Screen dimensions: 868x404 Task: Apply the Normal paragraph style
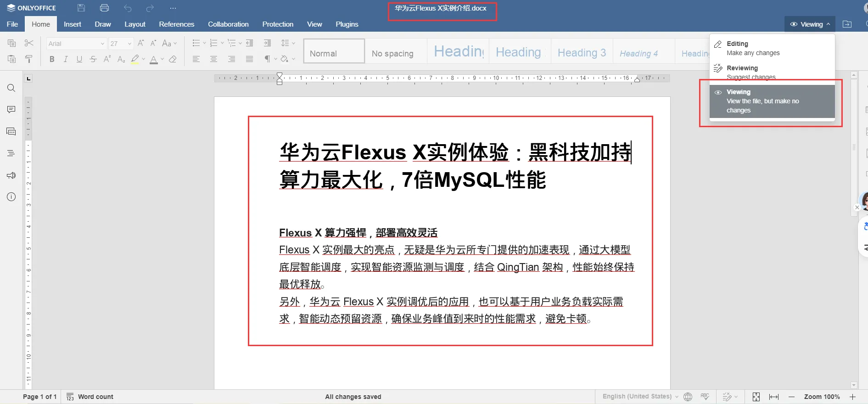click(x=334, y=50)
